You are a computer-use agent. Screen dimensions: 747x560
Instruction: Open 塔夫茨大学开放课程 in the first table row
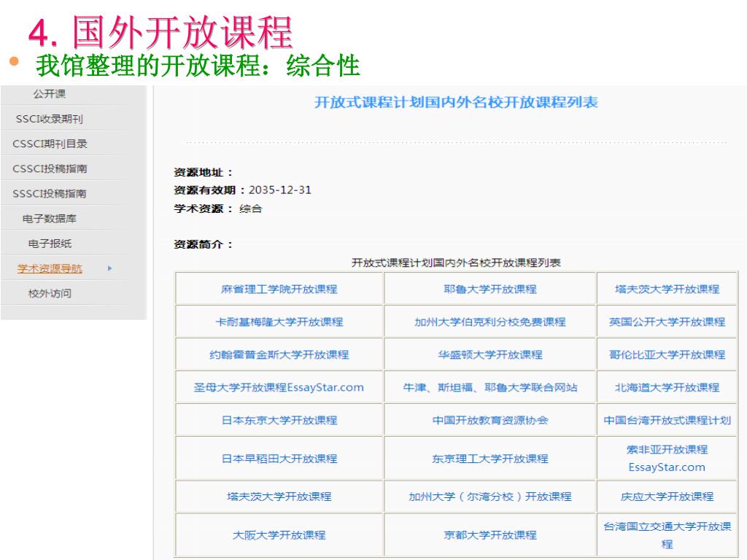coord(667,289)
